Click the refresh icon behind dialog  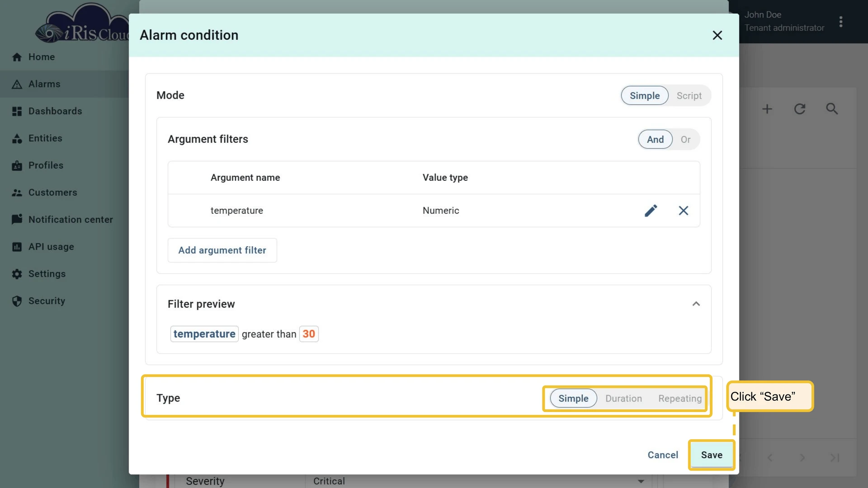tap(800, 109)
